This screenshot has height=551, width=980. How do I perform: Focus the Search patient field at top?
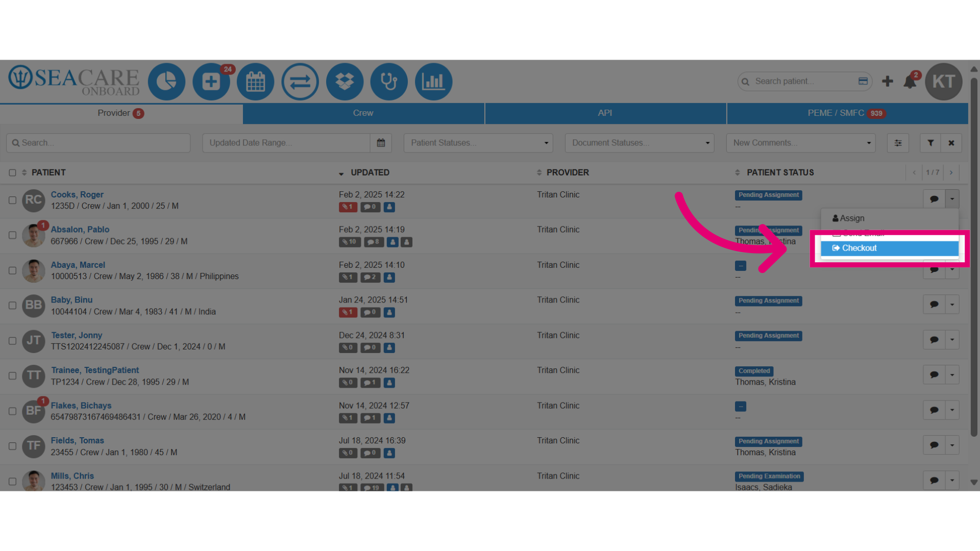pyautogui.click(x=805, y=82)
